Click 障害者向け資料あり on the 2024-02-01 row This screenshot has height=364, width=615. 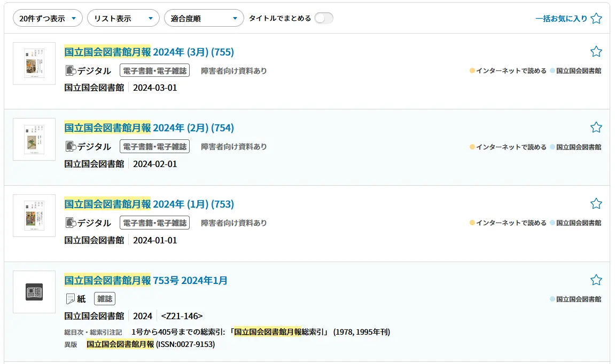pos(233,147)
